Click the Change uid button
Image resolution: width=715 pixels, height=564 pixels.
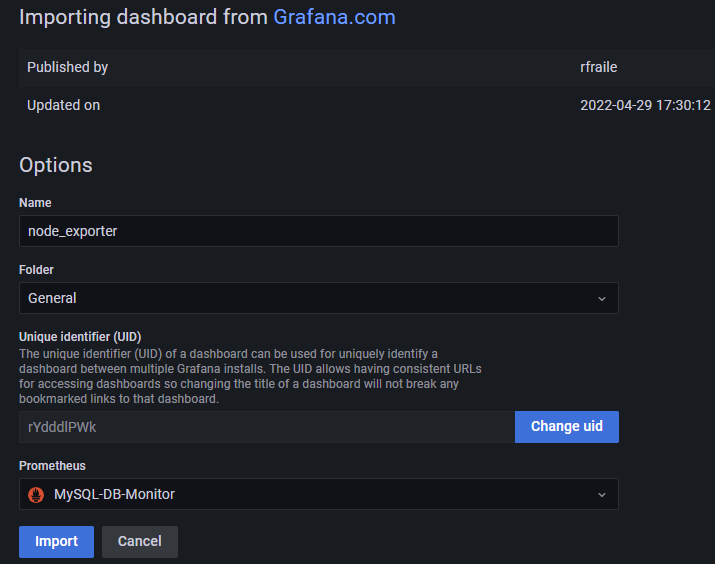[x=567, y=427]
